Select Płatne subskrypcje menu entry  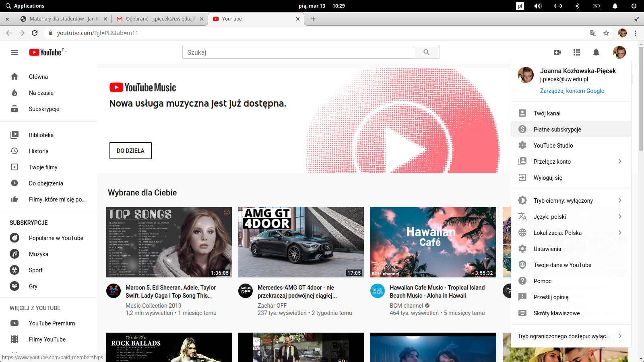click(571, 130)
